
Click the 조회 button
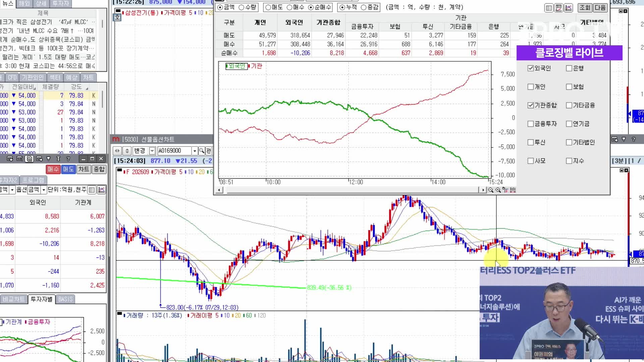coord(585,7)
